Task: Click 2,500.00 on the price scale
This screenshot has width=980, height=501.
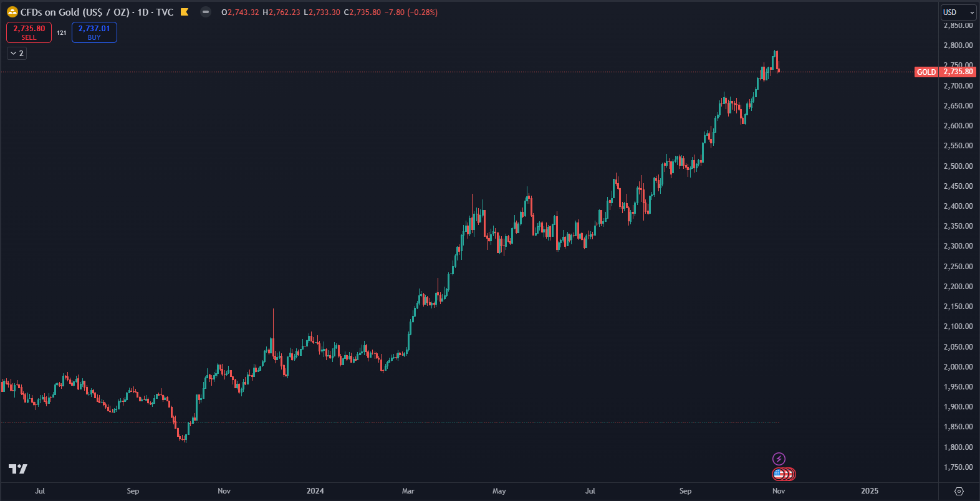Action: point(958,166)
